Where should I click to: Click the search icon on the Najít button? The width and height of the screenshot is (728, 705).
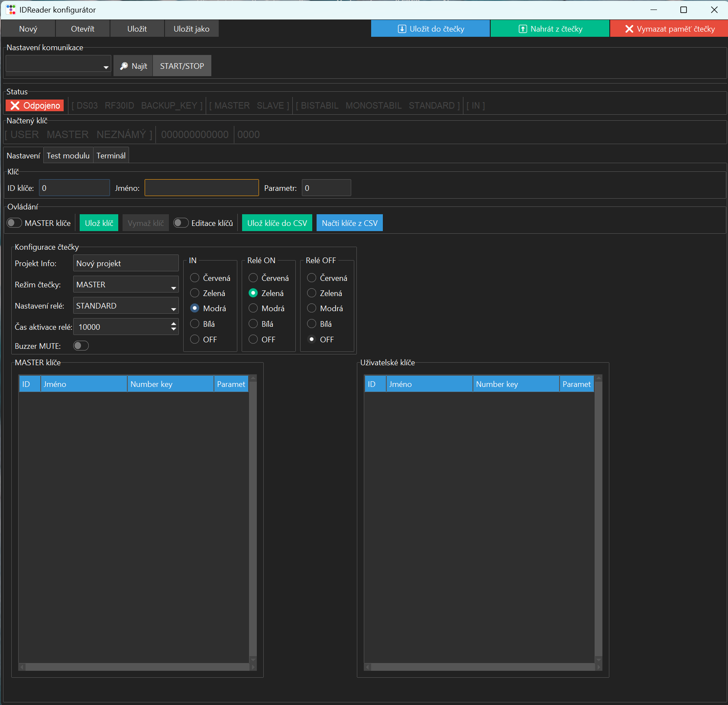(124, 66)
